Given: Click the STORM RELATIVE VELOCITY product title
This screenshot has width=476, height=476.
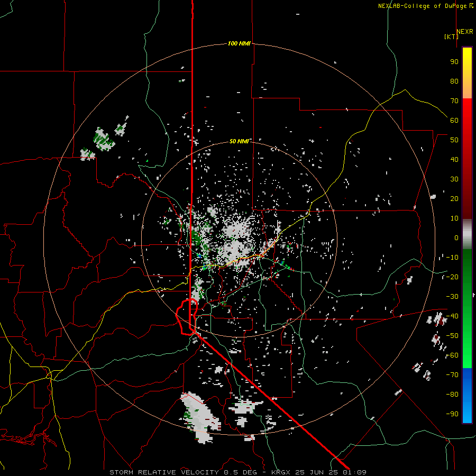Looking at the screenshot, I should (x=164, y=472).
